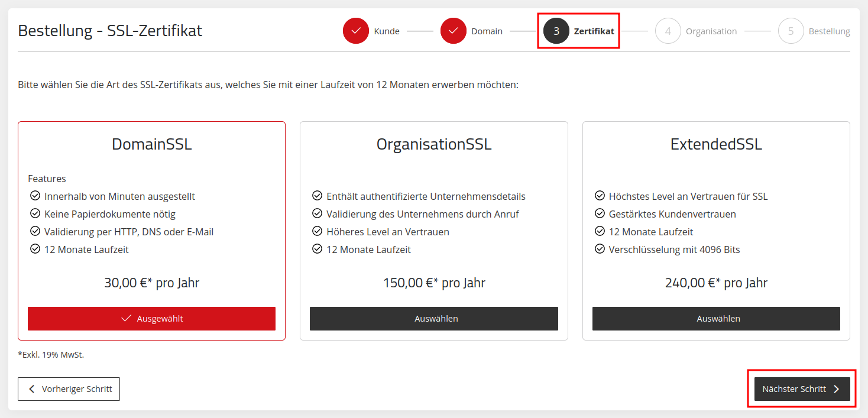This screenshot has height=418, width=868.
Task: Click the instruction sentence about 12 Monaten Laufzeit
Action: pyautogui.click(x=268, y=85)
